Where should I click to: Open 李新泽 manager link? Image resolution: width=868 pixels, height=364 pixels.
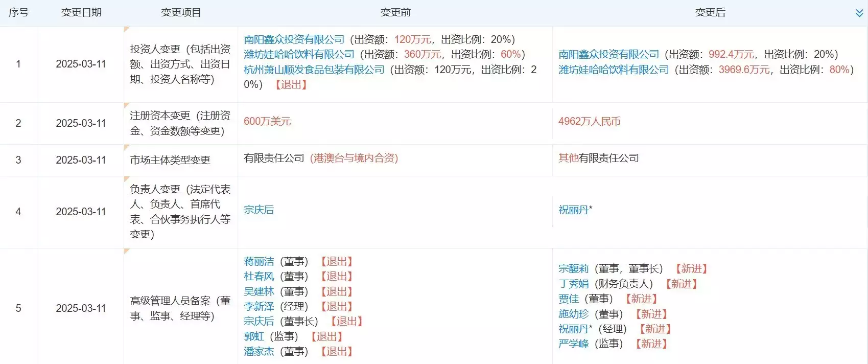click(x=259, y=306)
